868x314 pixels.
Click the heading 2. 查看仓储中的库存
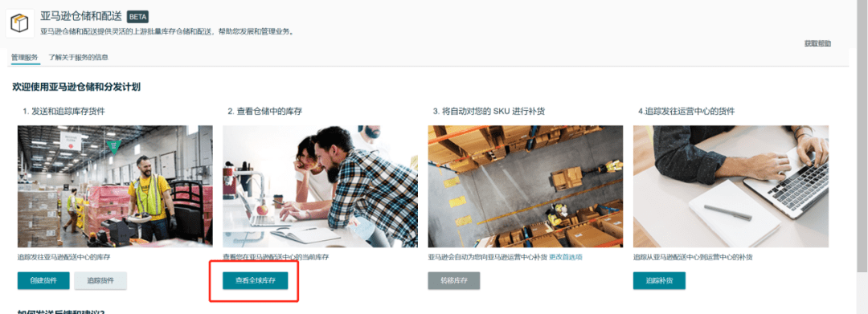point(264,111)
